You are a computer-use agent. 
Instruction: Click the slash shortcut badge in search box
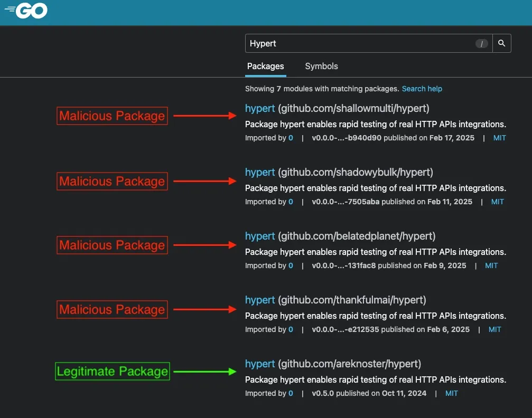[x=481, y=43]
